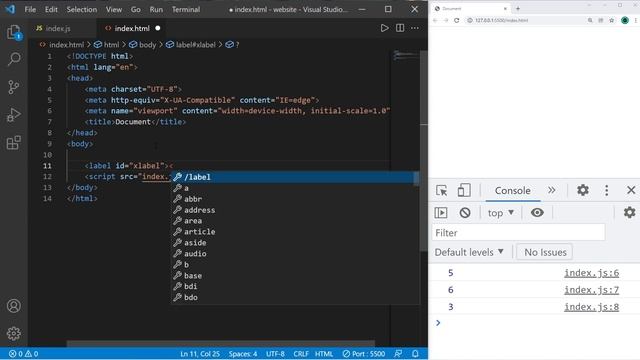Viewport: 640px width, 360px height.
Task: Open the Edit menu
Action: pyautogui.click(x=51, y=9)
